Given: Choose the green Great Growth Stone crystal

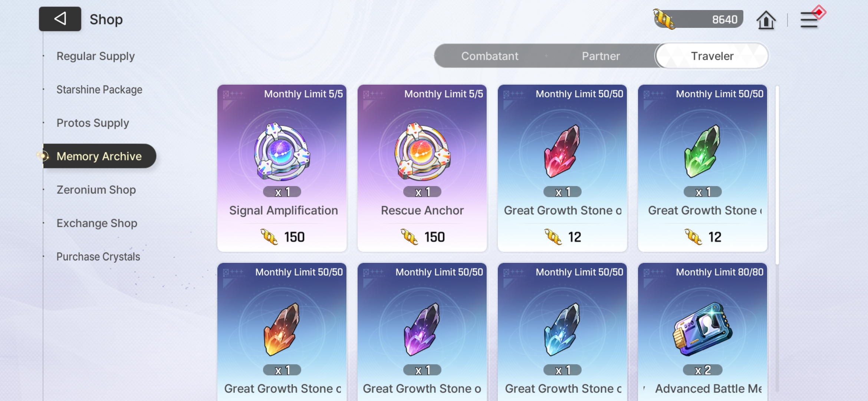Looking at the screenshot, I should click(702, 151).
